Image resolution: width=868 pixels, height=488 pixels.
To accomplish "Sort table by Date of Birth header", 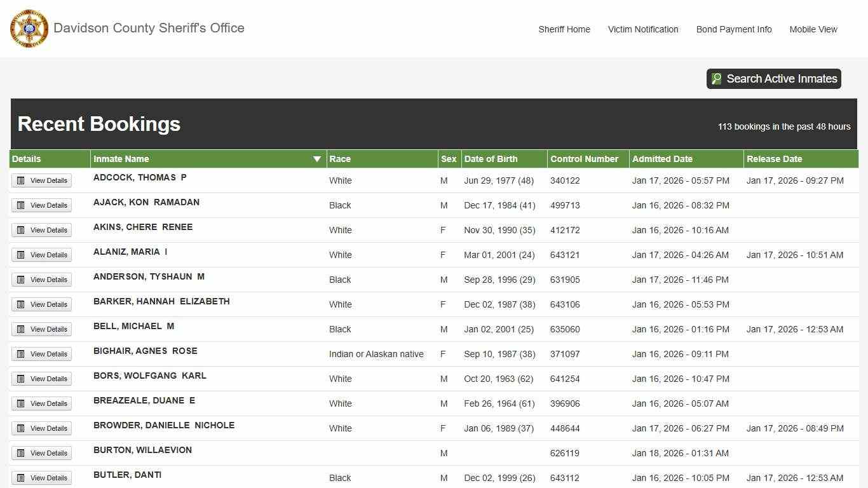I will (491, 159).
